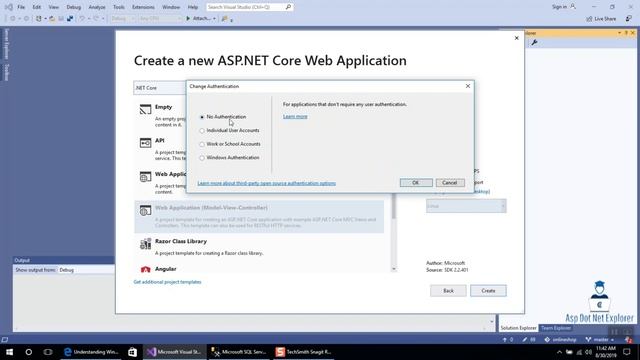
Task: Open the Window menu
Action: coord(171,7)
